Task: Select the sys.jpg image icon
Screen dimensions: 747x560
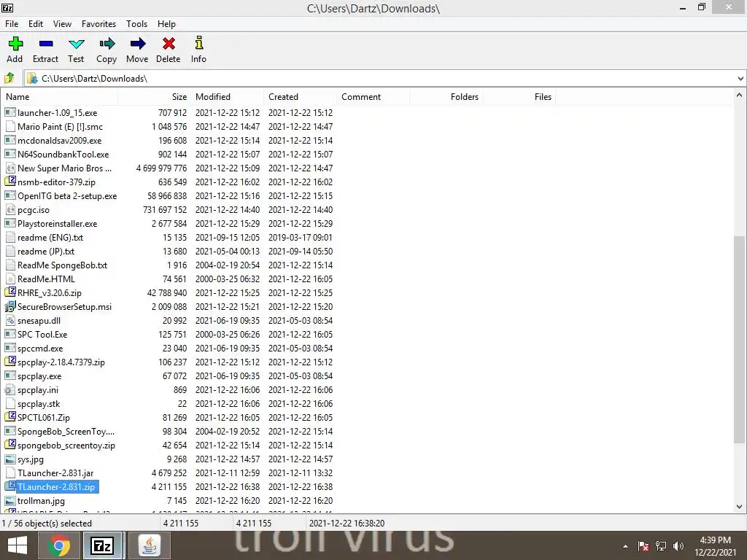Action: click(x=10, y=459)
